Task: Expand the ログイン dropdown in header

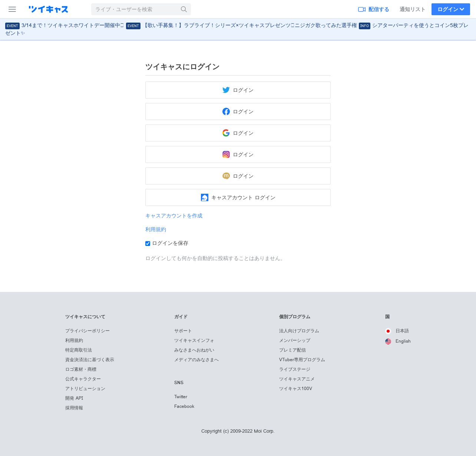Action: pyautogui.click(x=451, y=9)
